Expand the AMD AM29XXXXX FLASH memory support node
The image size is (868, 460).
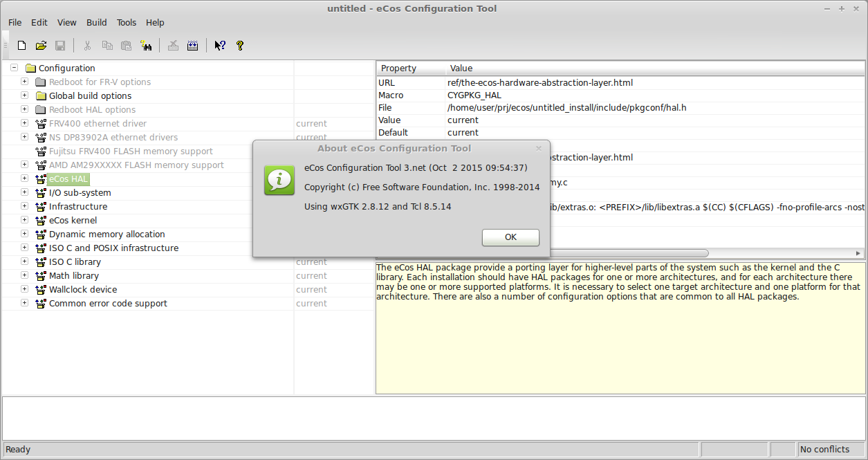click(x=25, y=165)
